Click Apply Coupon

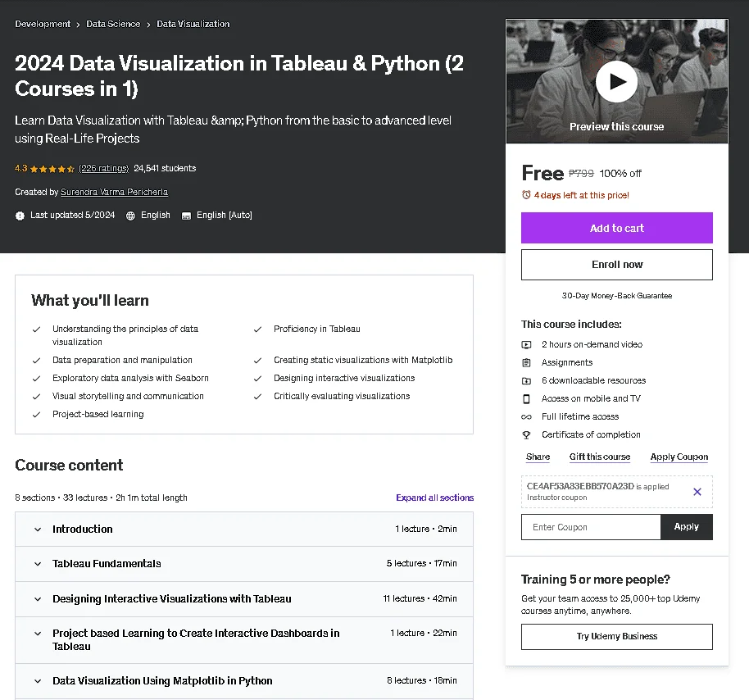tap(679, 457)
